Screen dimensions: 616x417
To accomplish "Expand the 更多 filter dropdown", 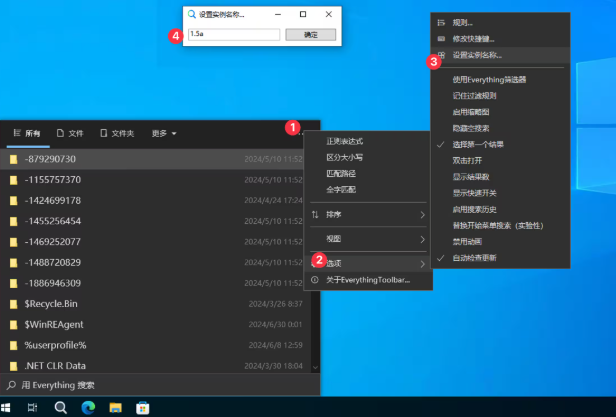I will tap(164, 134).
